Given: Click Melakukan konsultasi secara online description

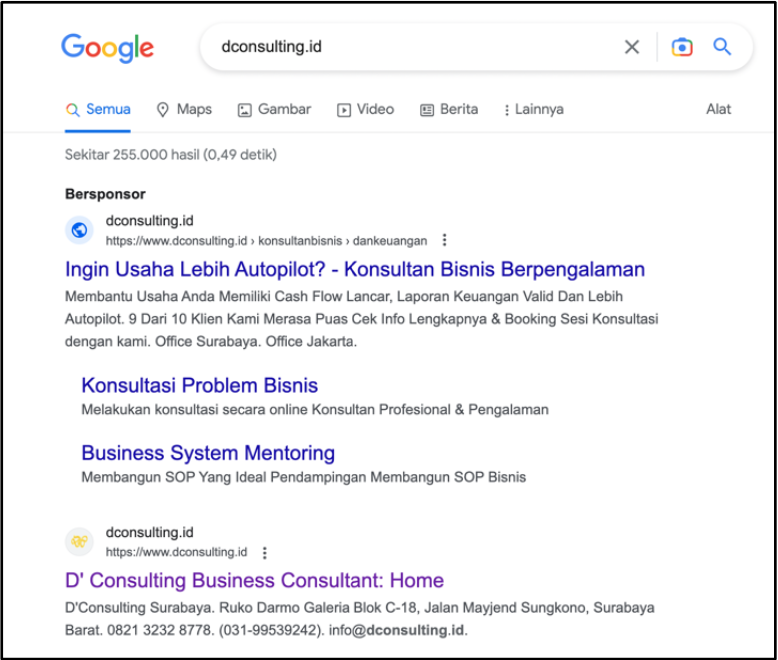Looking at the screenshot, I should point(315,410).
